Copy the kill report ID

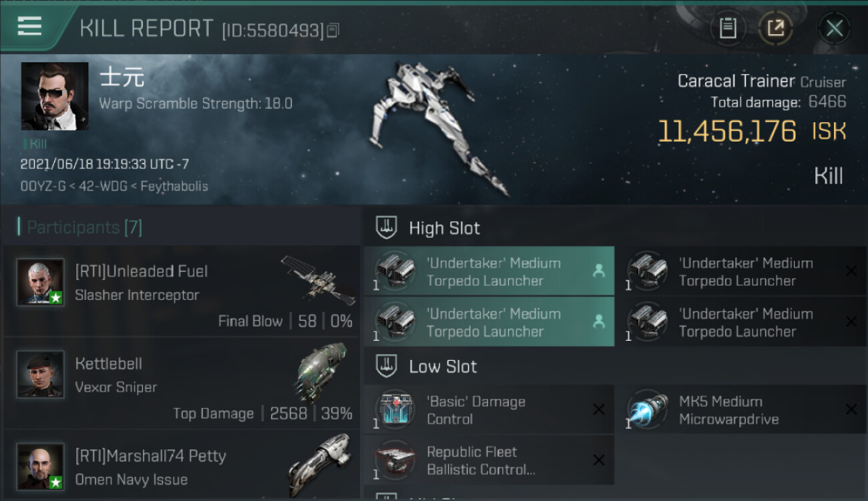pyautogui.click(x=333, y=30)
